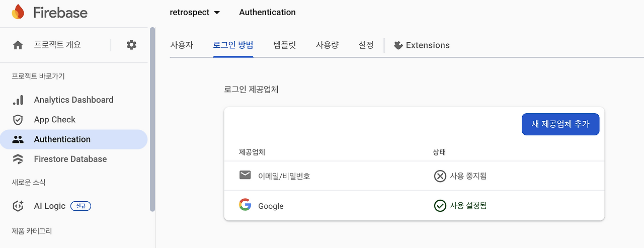Click the 상태 column header
Screen dimensions: 644x248
tap(440, 152)
